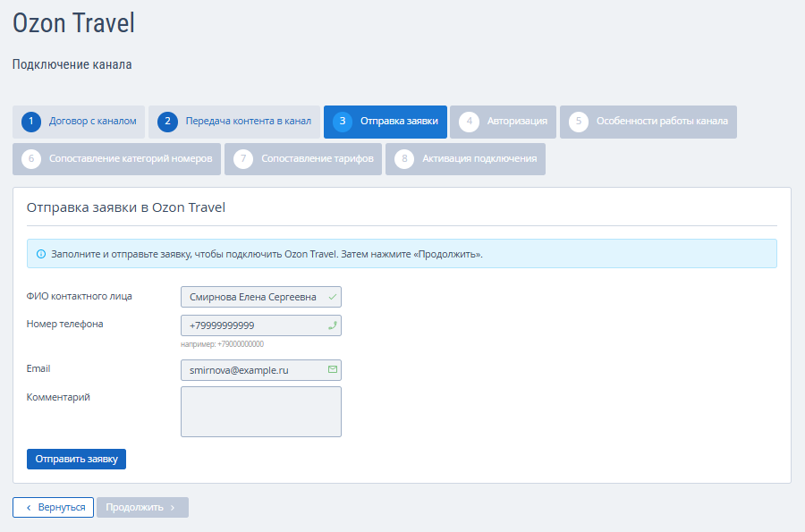Focus the ФИО контактного лица field
The image size is (805, 532).
(x=261, y=297)
